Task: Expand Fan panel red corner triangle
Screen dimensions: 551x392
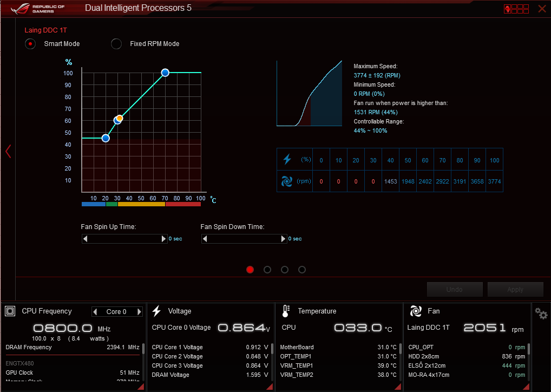Action: coord(526,387)
